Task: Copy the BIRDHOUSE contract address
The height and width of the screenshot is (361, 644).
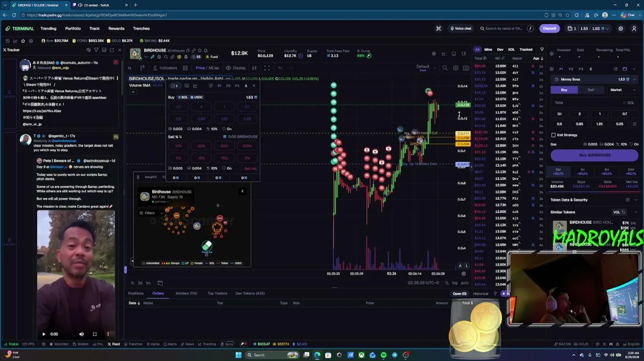Action: [188, 51]
